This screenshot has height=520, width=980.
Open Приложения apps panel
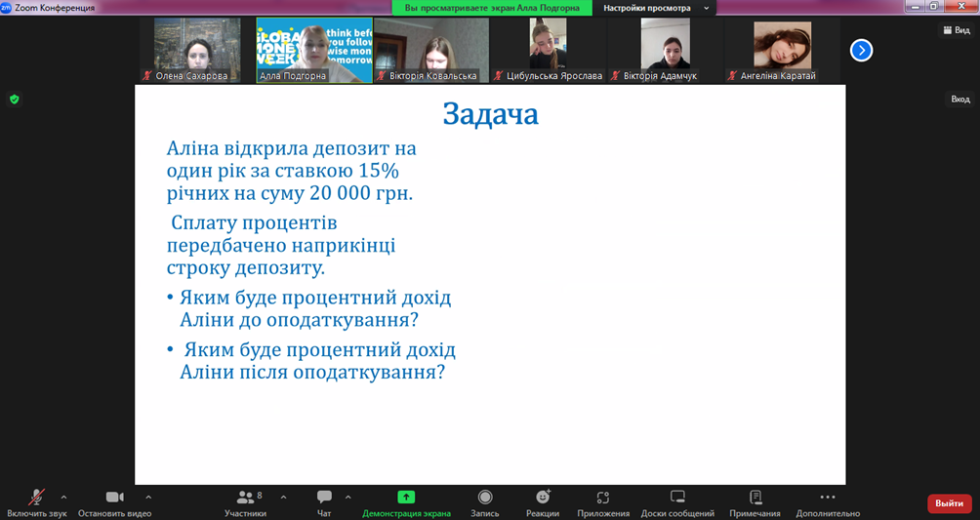click(x=603, y=503)
